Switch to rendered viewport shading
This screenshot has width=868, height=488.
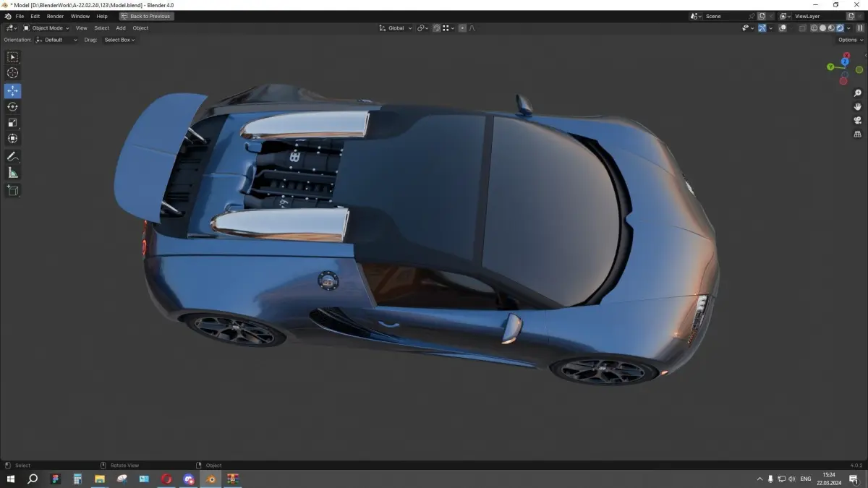[840, 28]
